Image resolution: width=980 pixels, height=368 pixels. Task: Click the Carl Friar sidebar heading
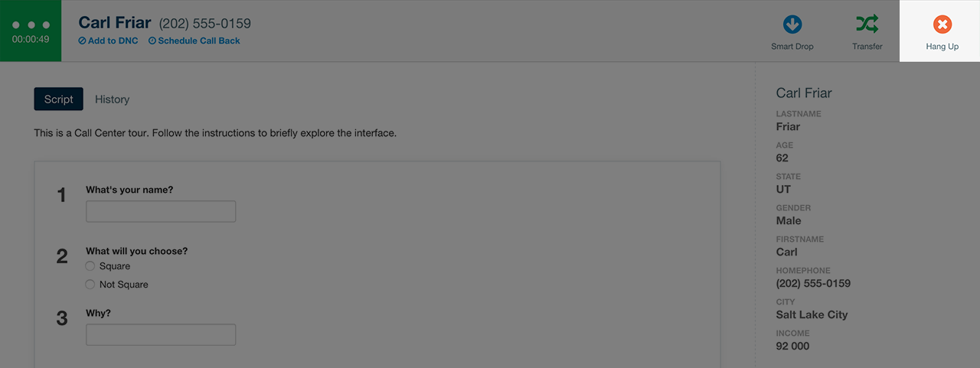(x=804, y=93)
